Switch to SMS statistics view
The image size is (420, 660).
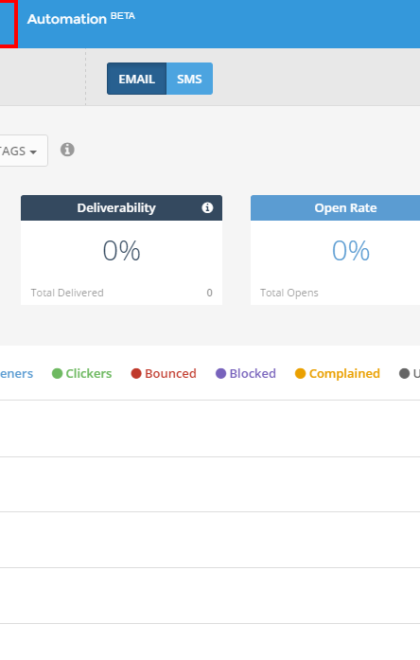tap(189, 79)
